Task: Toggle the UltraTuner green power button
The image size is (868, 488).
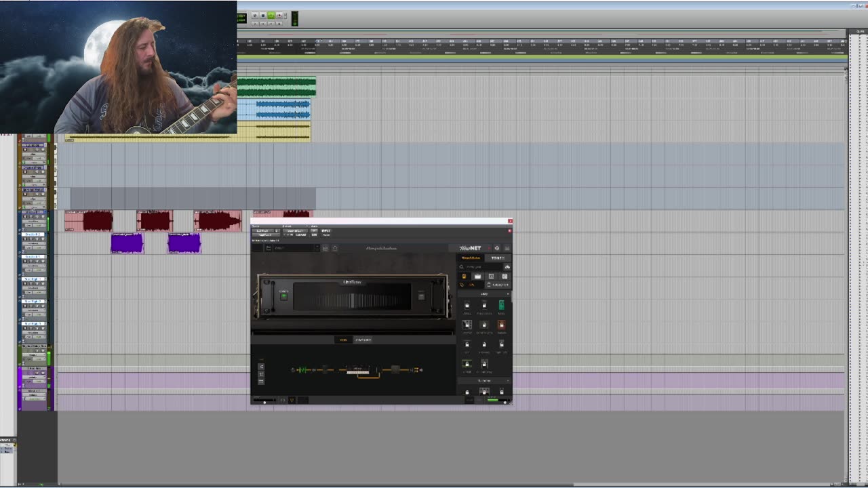Action: point(284,296)
